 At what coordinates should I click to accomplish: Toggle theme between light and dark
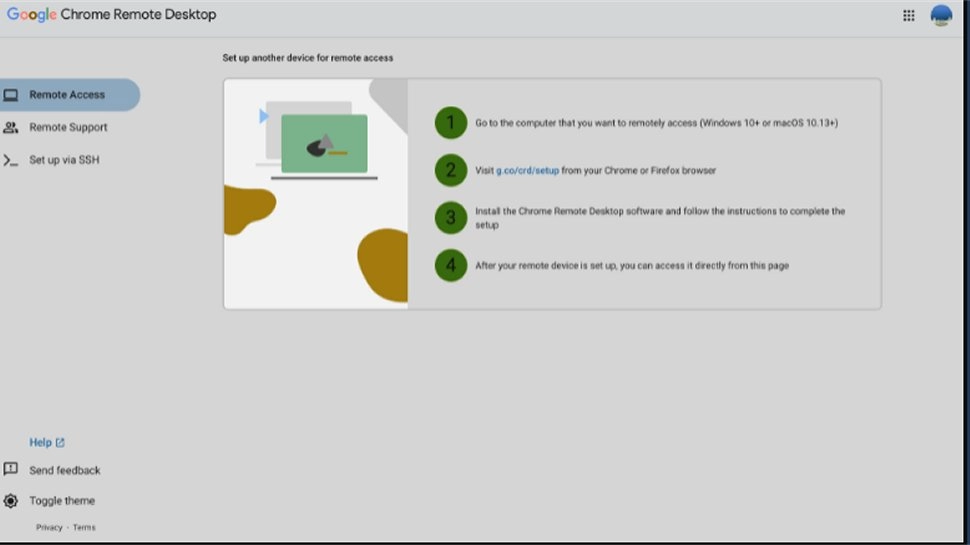62,500
